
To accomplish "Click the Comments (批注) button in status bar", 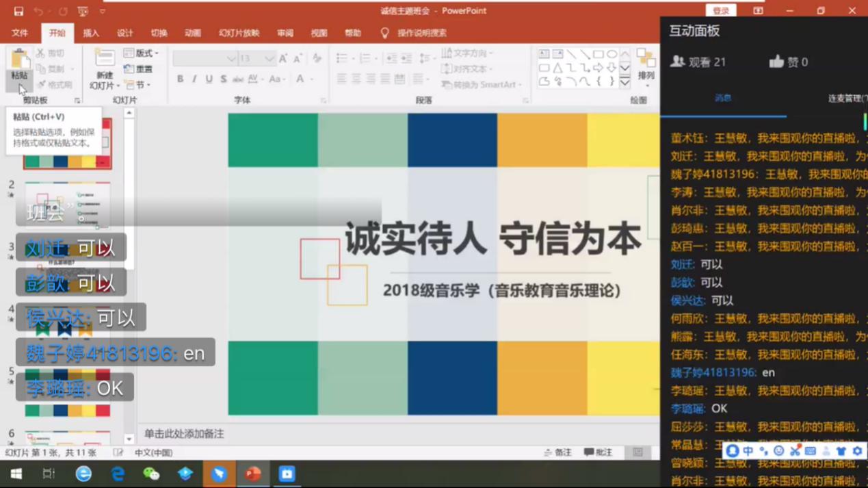I will click(x=598, y=452).
